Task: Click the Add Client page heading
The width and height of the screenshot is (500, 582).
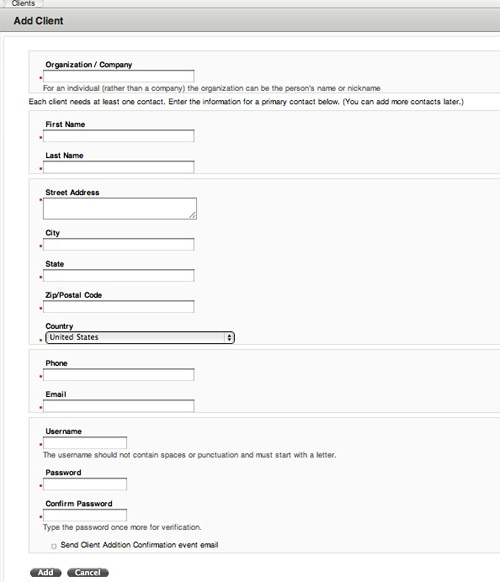Action: click(39, 21)
